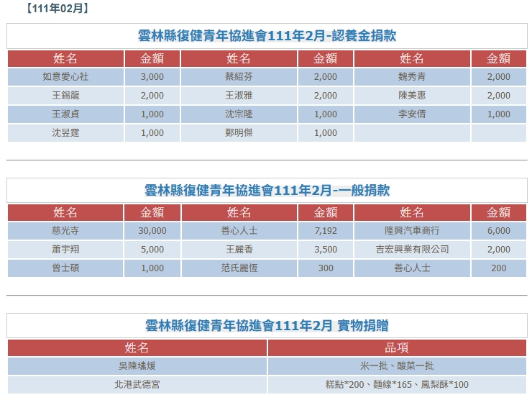Select donor name 王錫龍

(x=65, y=96)
